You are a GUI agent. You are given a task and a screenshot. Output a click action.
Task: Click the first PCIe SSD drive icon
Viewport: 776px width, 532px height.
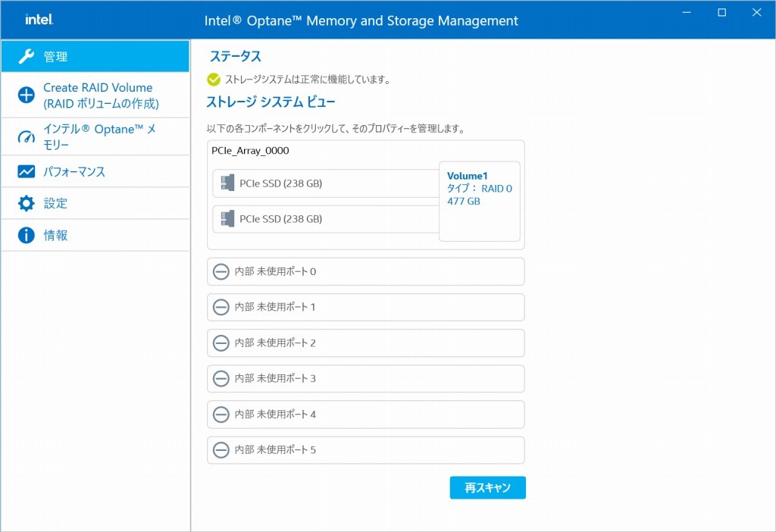tap(227, 183)
